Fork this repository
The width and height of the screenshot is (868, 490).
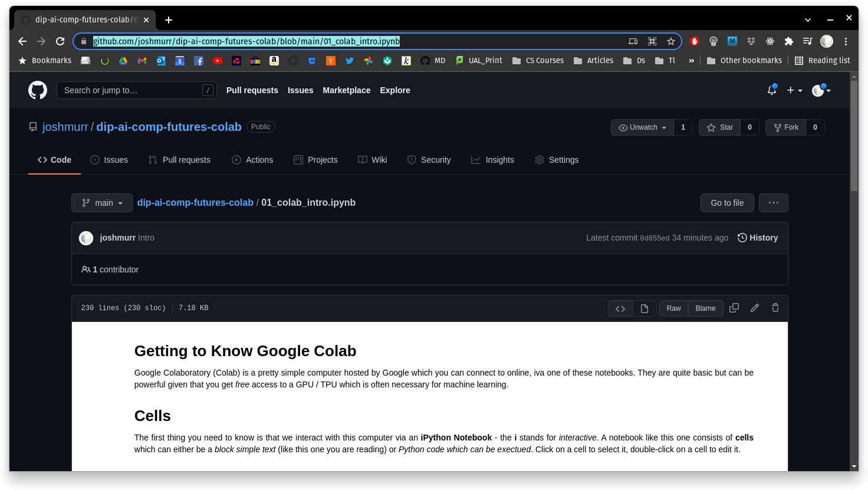pos(786,127)
